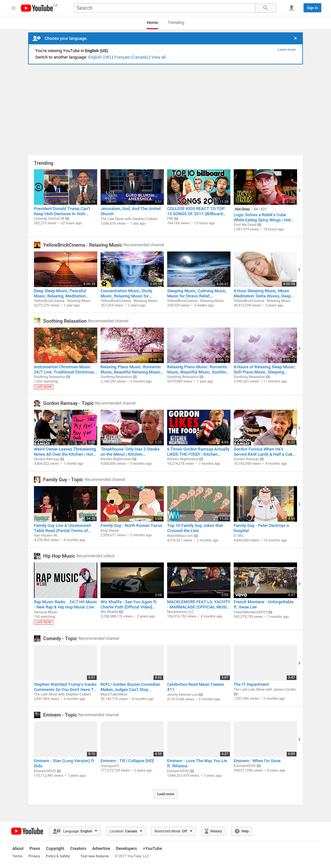Open the Jerusalem, God, And The United Shursh title
Image resolution: width=331 pixels, height=868 pixels.
click(131, 211)
